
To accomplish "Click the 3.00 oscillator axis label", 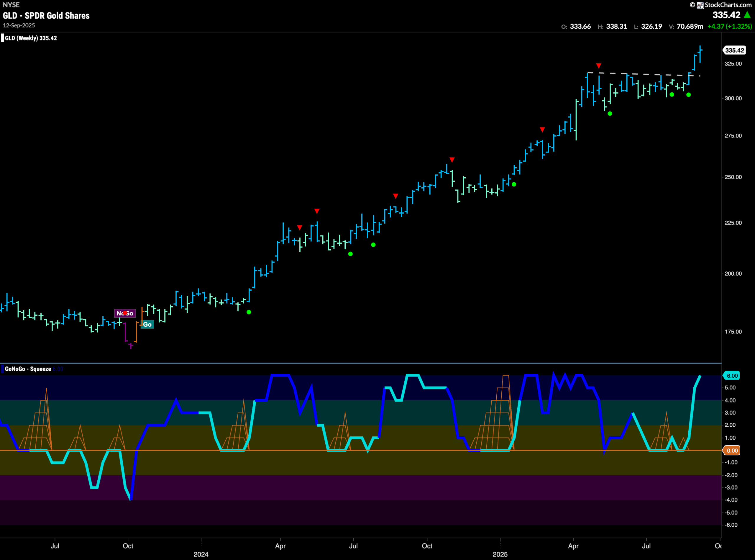I will coord(730,412).
